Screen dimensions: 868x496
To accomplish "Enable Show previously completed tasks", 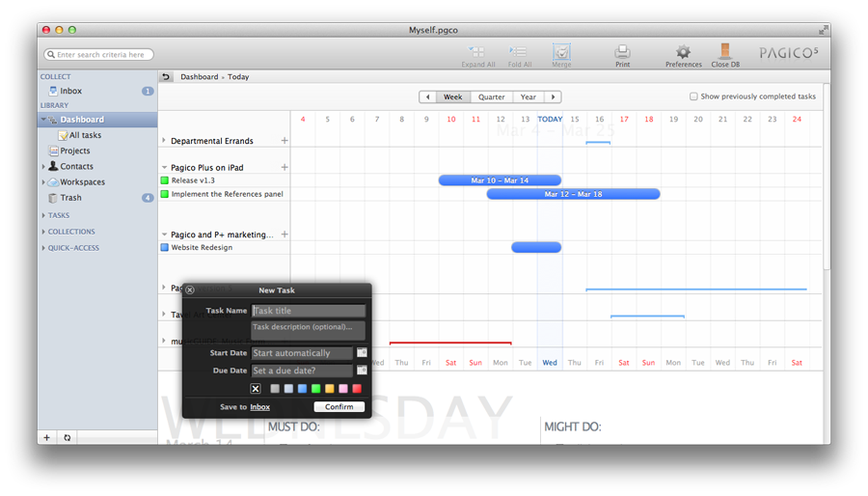I will tap(693, 96).
